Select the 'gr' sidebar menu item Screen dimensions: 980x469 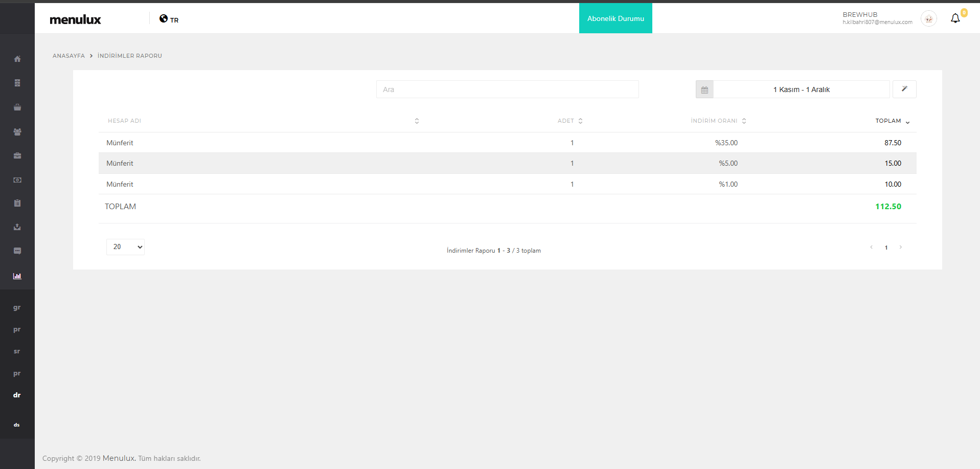click(17, 307)
